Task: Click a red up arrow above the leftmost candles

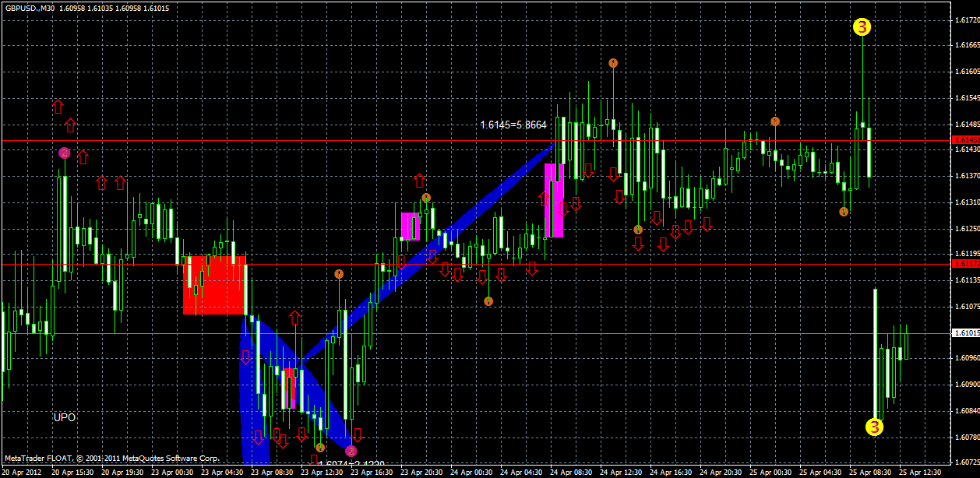Action: point(60,106)
